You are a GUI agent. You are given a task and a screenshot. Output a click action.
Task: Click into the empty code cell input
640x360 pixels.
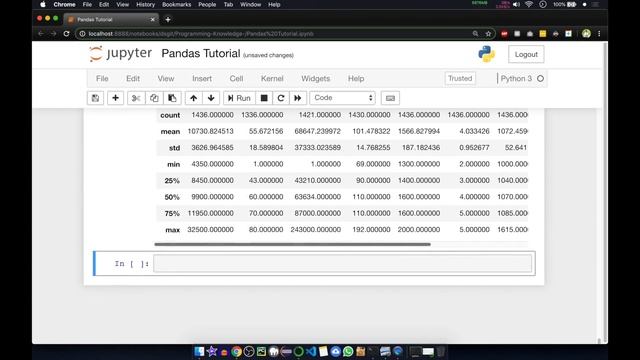[x=343, y=263]
